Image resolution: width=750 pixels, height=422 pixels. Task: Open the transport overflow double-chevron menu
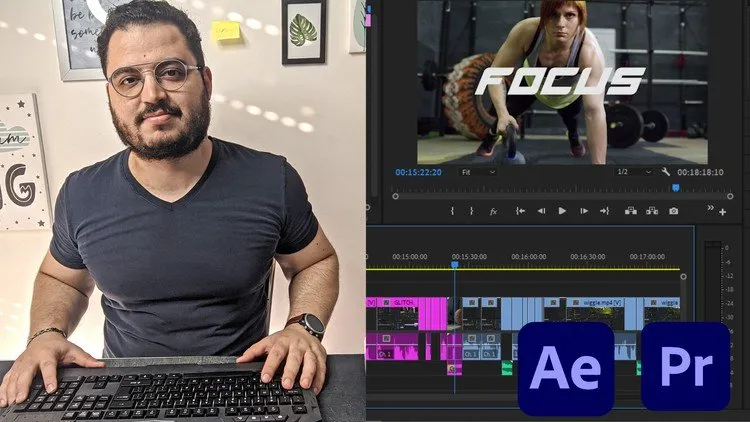[710, 208]
